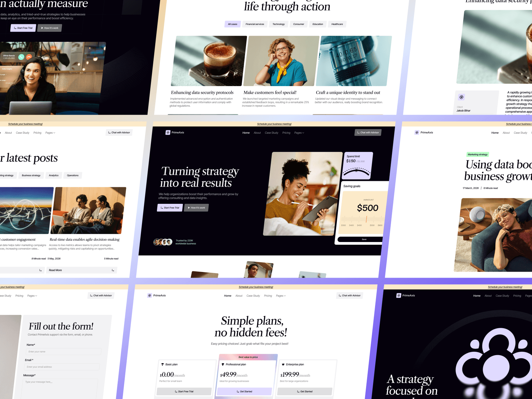Image resolution: width=532 pixels, height=399 pixels.
Task: Select the 'Analytics' posts filter
Action: tap(54, 175)
